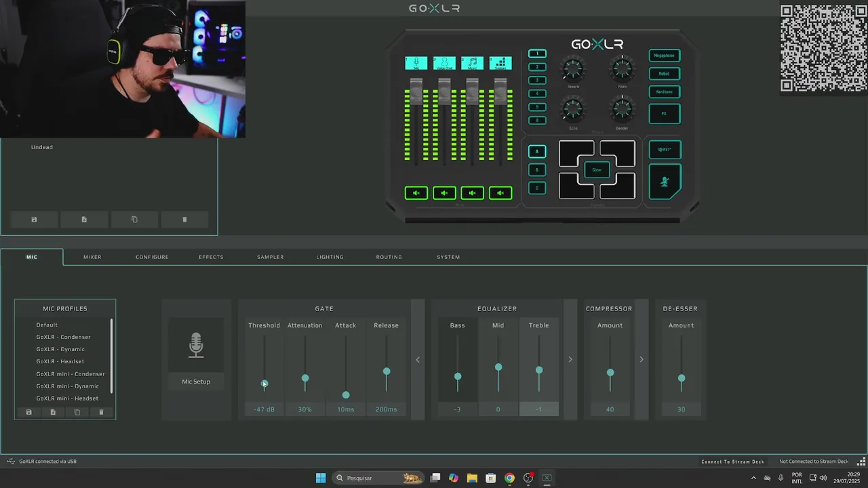Toggle mute on the Mic fader channel

click(x=416, y=193)
